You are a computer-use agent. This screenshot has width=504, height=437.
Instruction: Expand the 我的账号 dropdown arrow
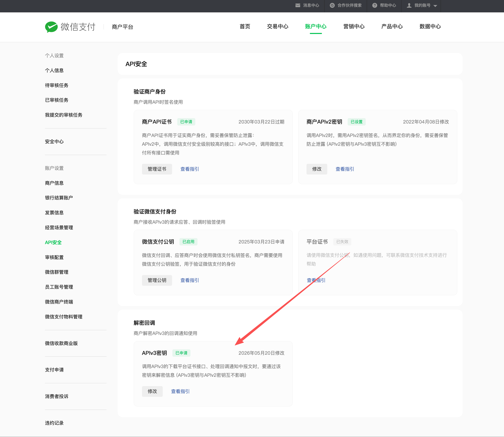coord(435,6)
